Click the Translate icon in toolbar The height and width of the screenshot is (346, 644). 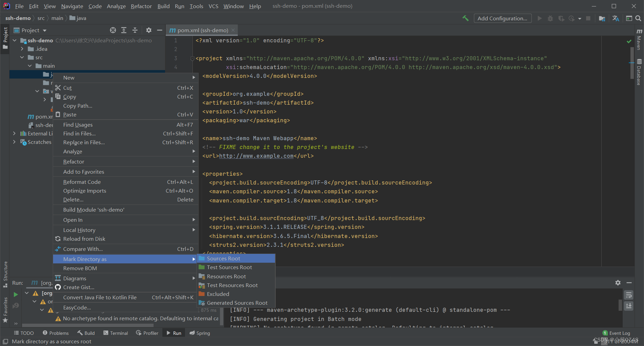coord(616,18)
